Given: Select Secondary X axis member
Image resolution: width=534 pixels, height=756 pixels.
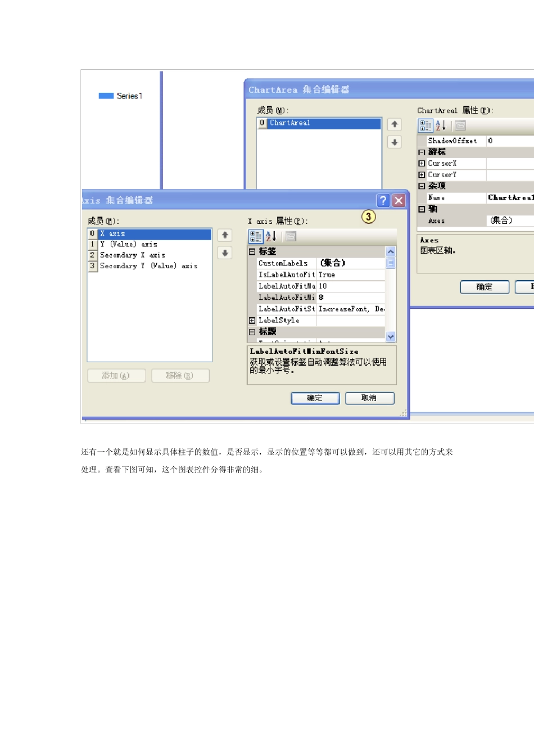Looking at the screenshot, I should pyautogui.click(x=150, y=255).
